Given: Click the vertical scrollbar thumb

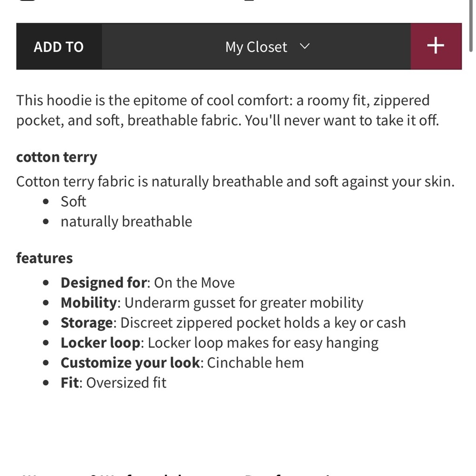Looking at the screenshot, I should pos(471,26).
